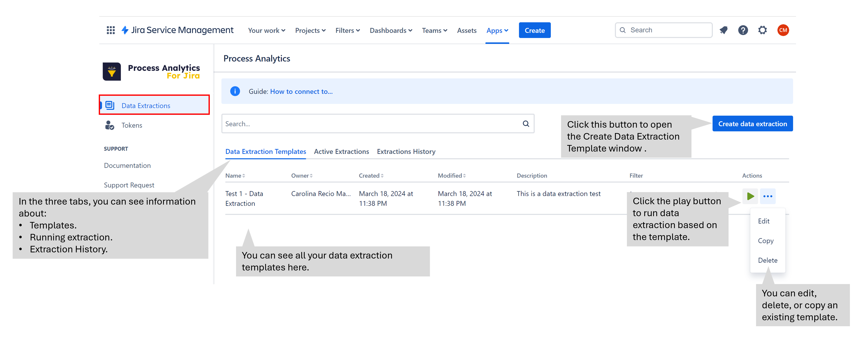Click the Test 1 - Data Extraction name
Viewport: 868px width, 338px height.
(x=244, y=199)
